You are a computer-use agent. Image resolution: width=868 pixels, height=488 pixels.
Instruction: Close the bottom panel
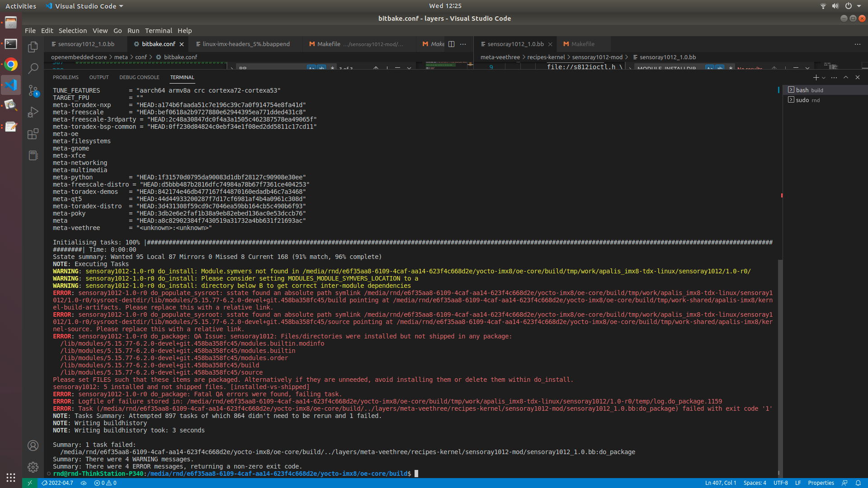point(858,77)
